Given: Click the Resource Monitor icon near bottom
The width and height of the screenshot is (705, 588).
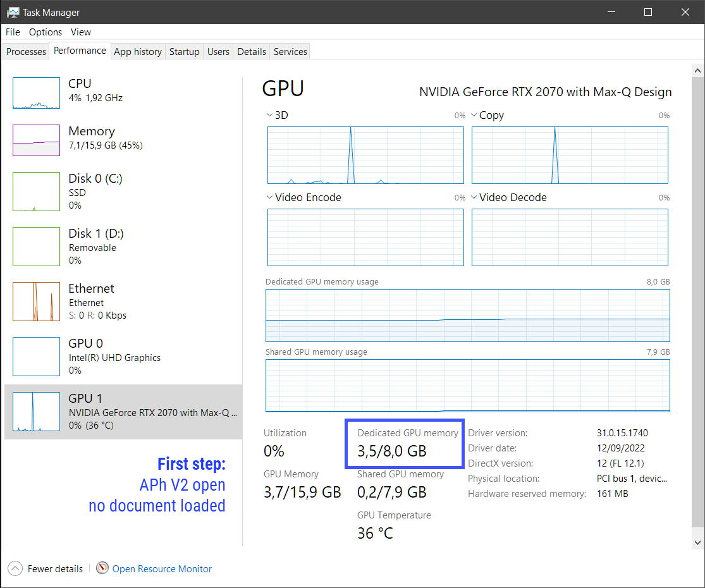Looking at the screenshot, I should 102,568.
